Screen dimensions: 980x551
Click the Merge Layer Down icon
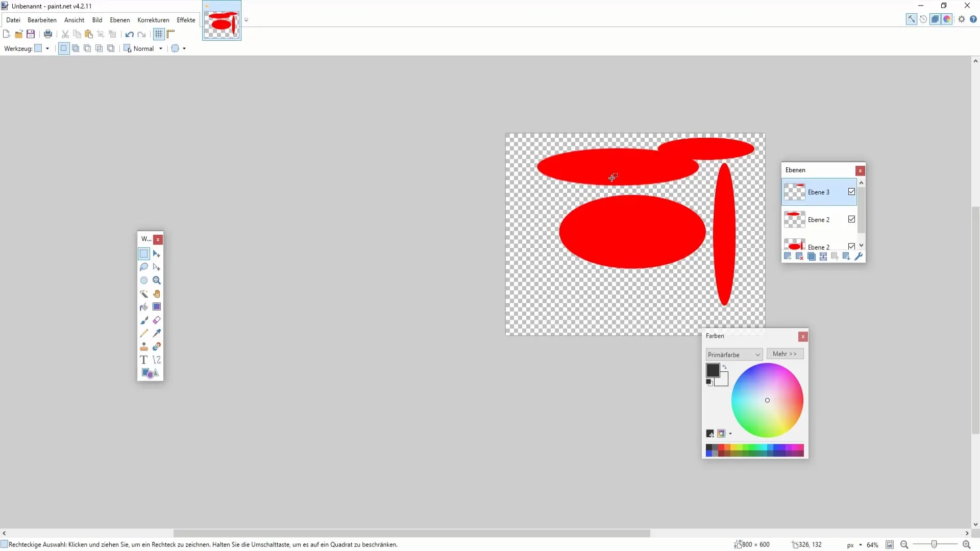click(823, 256)
